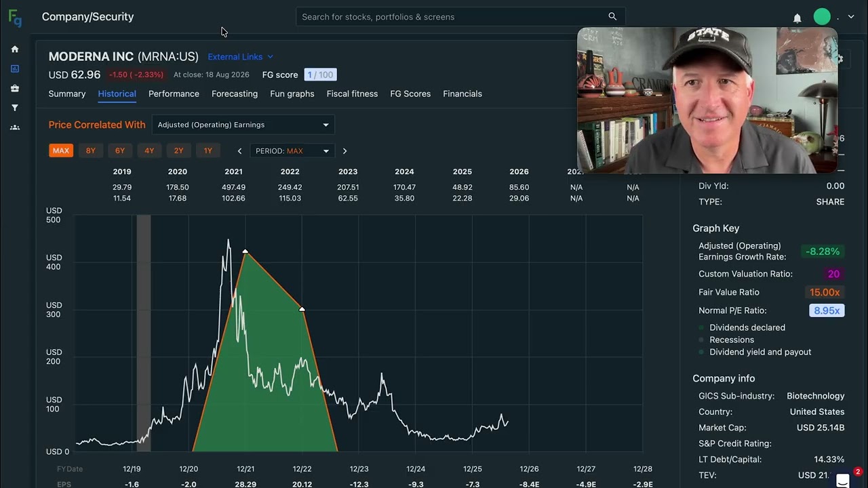This screenshot has height=488, width=868.
Task: Click the Company info section heading
Action: click(724, 378)
